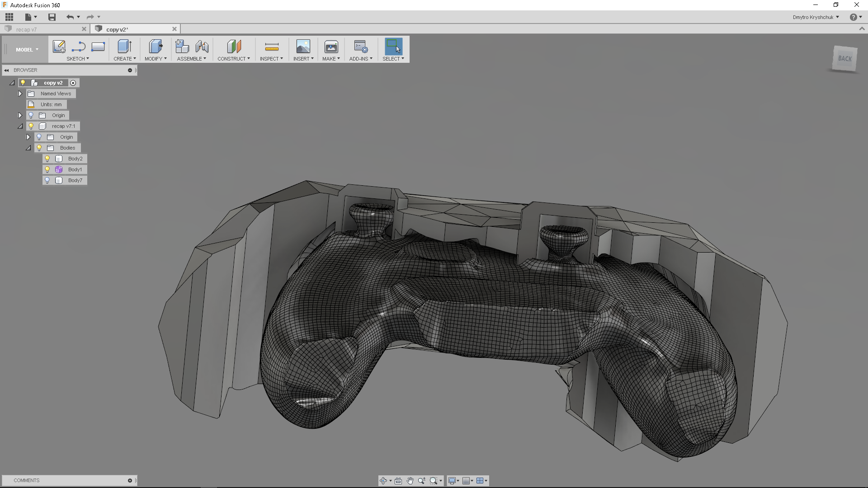The width and height of the screenshot is (868, 488).
Task: Click the Look At tool icon
Action: [x=398, y=481]
